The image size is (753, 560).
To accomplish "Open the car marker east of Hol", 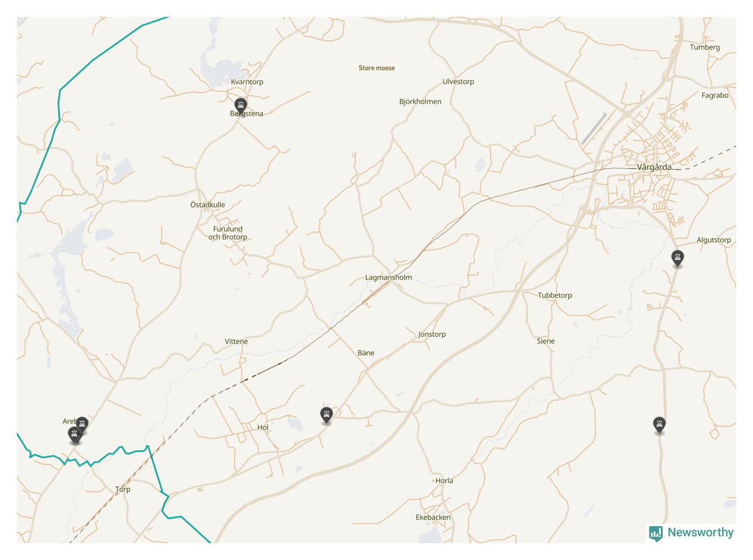I will (326, 416).
